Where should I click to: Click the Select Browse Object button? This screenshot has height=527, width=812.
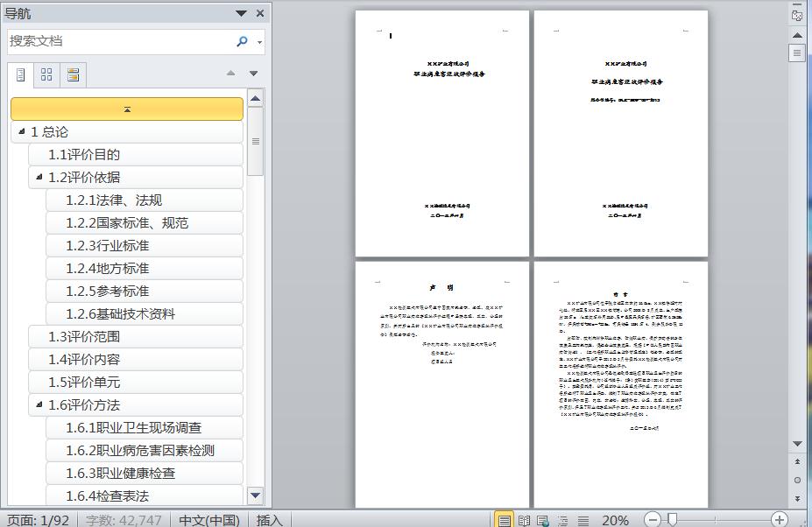coord(795,480)
